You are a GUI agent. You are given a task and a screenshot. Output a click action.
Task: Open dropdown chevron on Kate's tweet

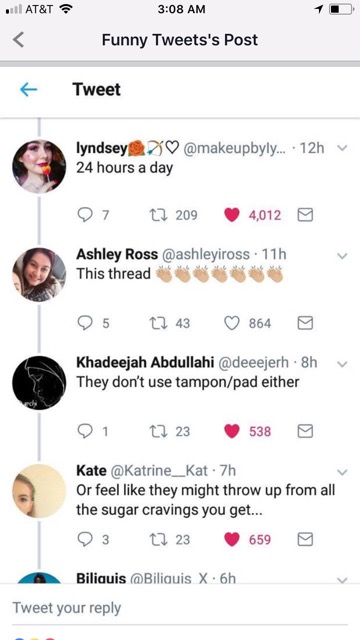click(342, 472)
